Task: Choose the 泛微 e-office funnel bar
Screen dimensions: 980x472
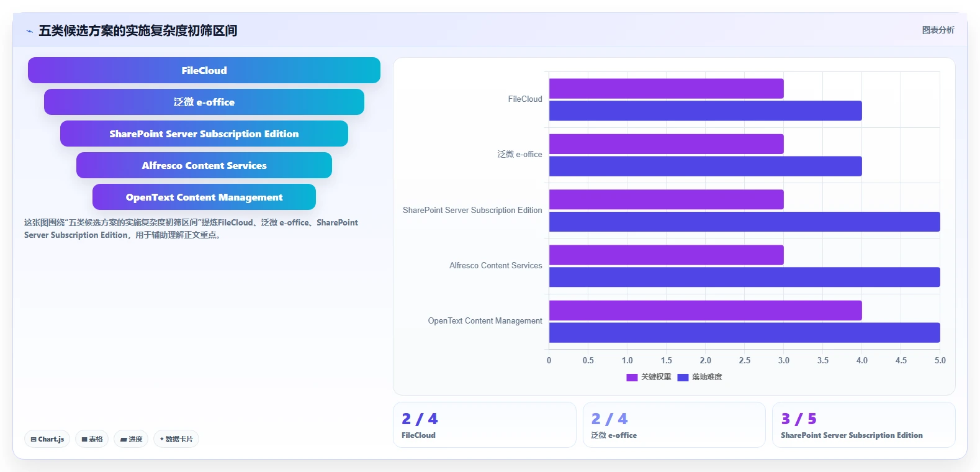Action: [204, 102]
